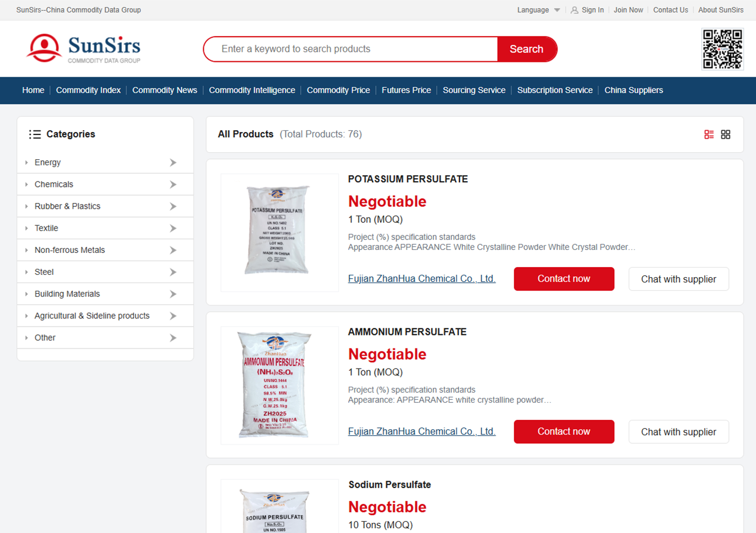Click the Sign In user icon
Screen dimensions: 756x533
pos(575,10)
